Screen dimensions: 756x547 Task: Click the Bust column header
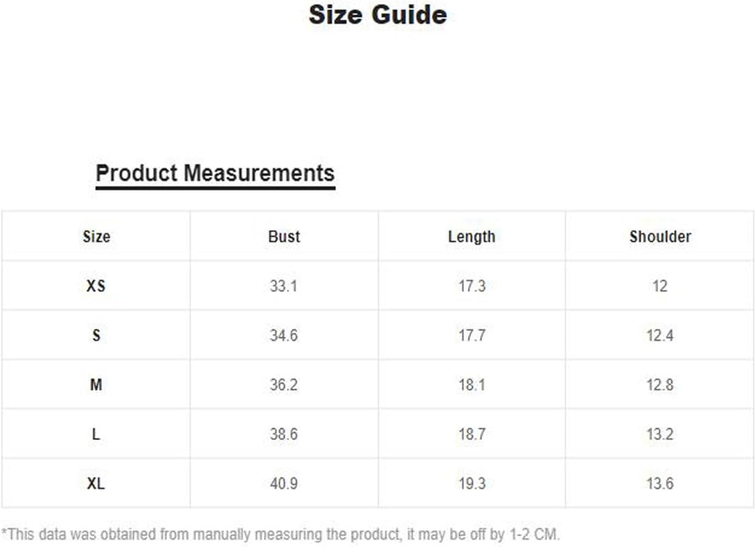pos(284,237)
